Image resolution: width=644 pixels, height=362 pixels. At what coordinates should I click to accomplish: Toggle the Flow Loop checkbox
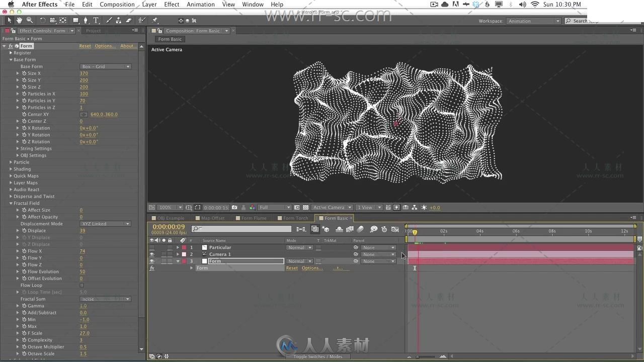point(82,285)
